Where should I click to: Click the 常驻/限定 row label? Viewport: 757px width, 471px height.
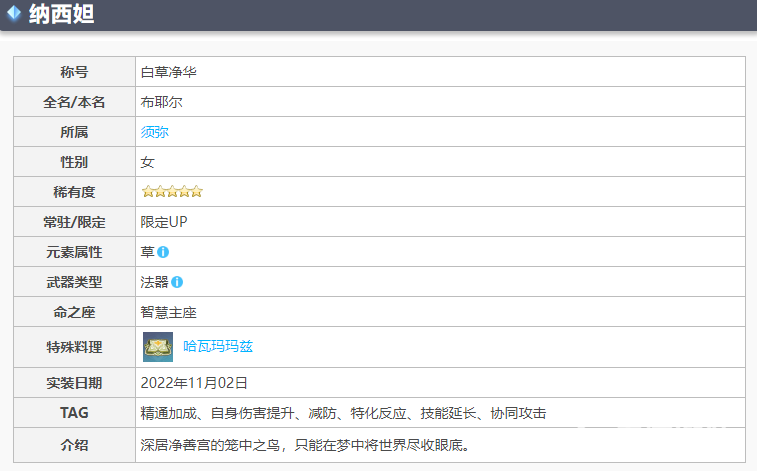coord(74,222)
